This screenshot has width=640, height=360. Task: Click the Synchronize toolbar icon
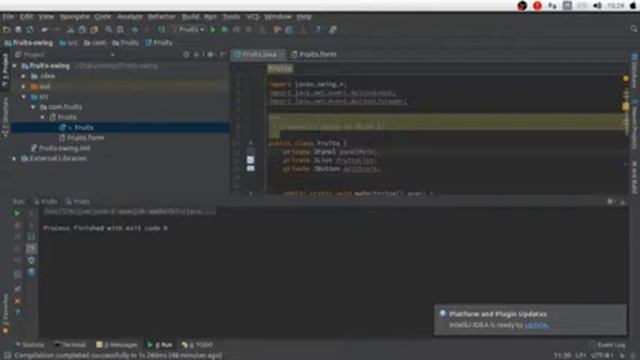30,29
